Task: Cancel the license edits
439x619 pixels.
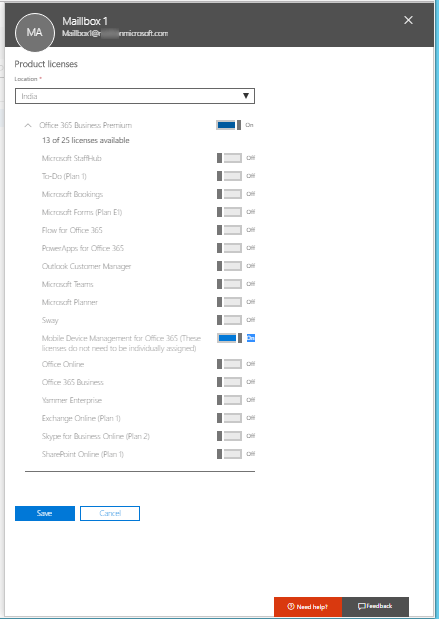Action: click(x=110, y=513)
